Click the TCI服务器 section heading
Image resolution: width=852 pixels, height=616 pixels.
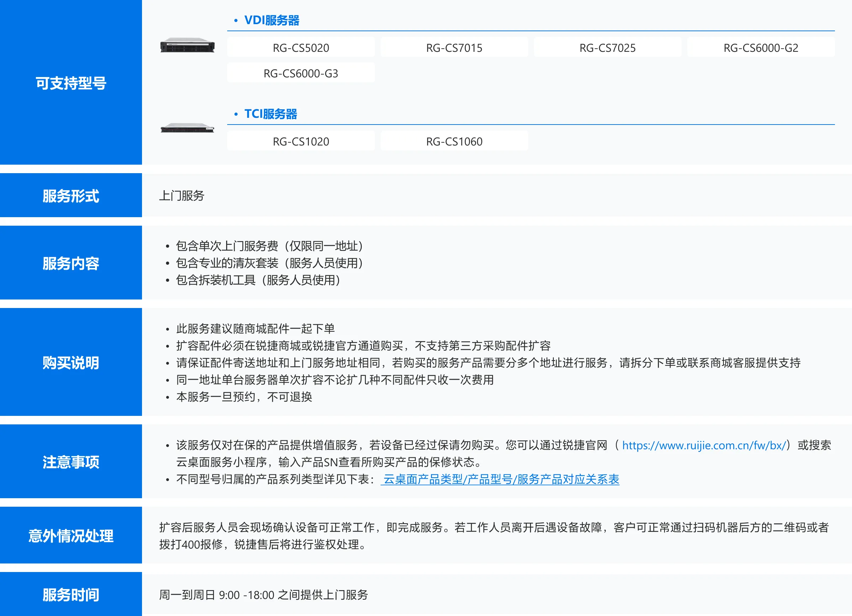tap(270, 114)
